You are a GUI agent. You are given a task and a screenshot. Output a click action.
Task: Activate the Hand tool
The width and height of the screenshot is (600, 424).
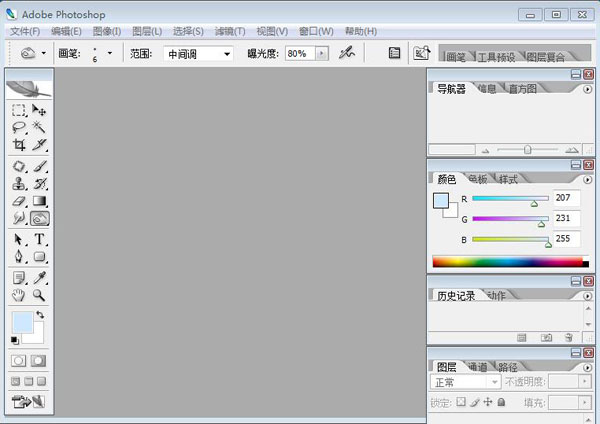pos(19,295)
